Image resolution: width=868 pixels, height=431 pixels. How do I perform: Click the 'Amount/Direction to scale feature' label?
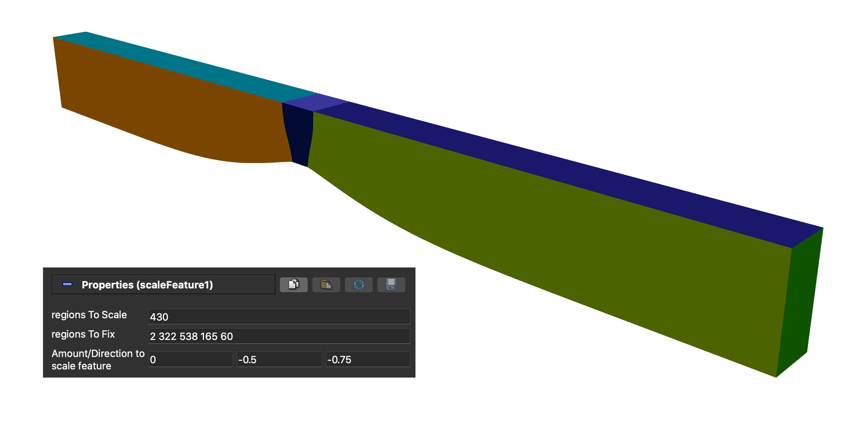coord(98,359)
